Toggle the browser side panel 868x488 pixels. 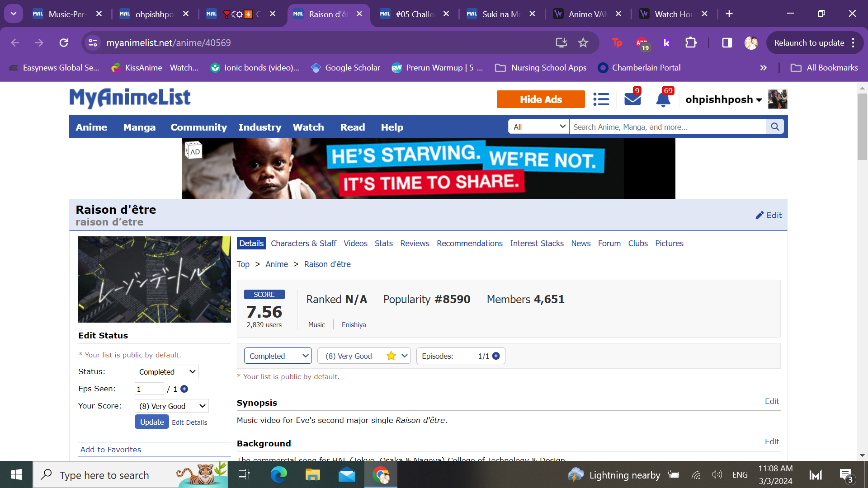click(727, 43)
